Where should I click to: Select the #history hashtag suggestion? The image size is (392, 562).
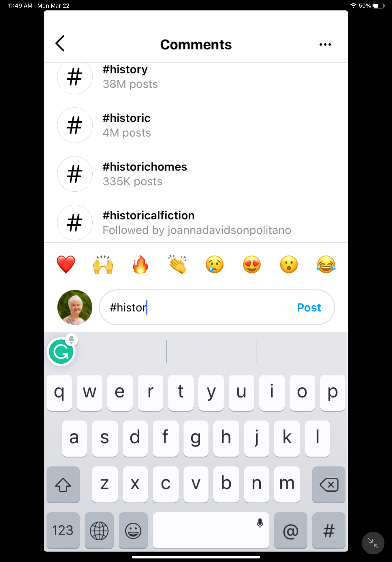[125, 77]
